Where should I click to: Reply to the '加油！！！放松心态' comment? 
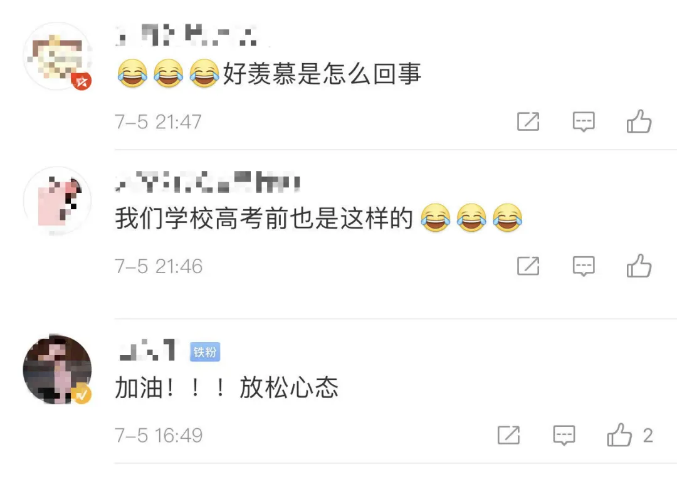(564, 435)
